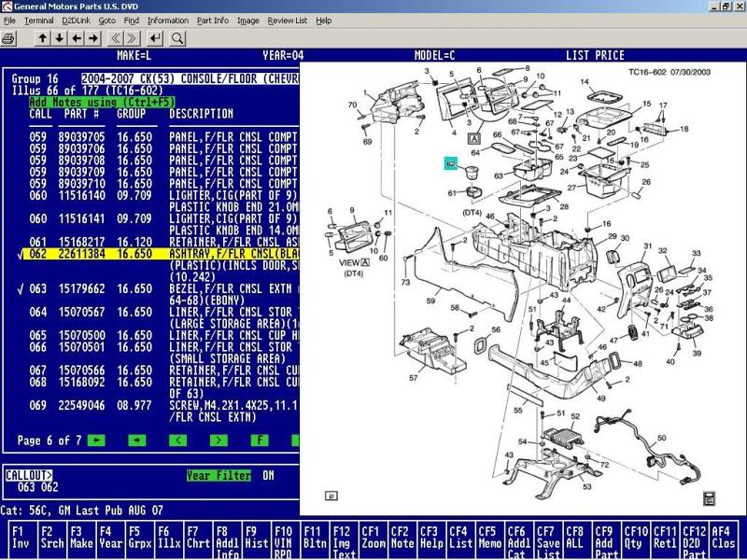Click the down arrow toolbar button
Viewport: 747px width, 560px height.
[60, 38]
